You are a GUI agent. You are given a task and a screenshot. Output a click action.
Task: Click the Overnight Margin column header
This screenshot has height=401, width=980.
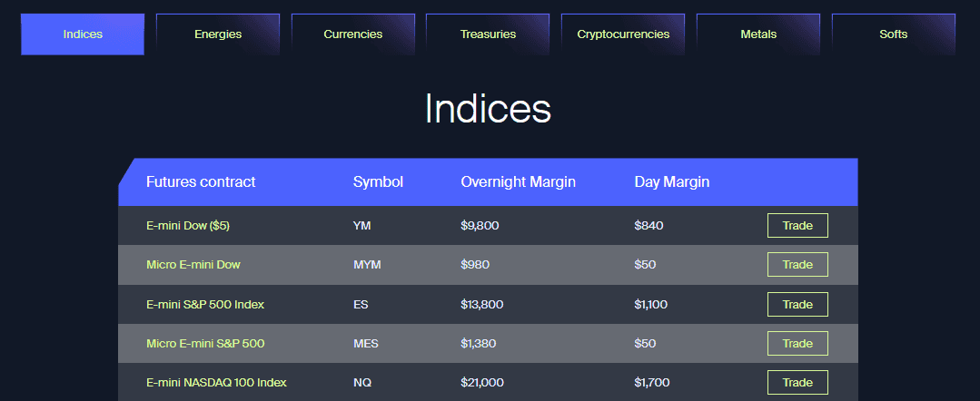coord(518,182)
